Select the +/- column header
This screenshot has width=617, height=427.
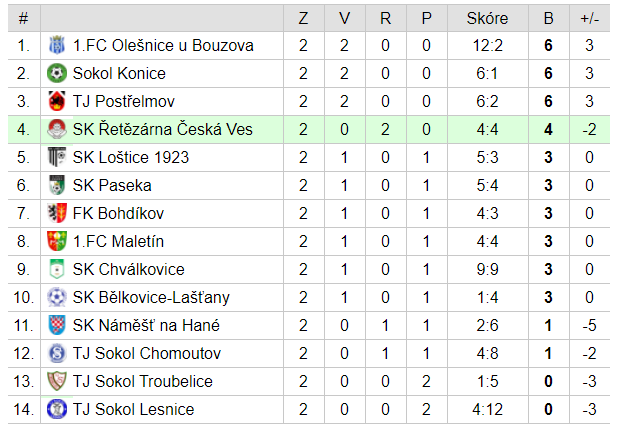pos(589,18)
